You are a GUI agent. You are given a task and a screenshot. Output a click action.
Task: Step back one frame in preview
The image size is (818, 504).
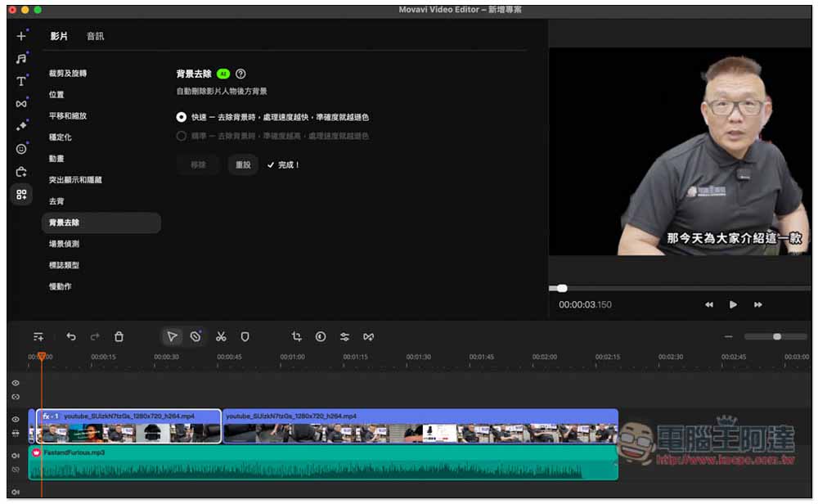[709, 304]
